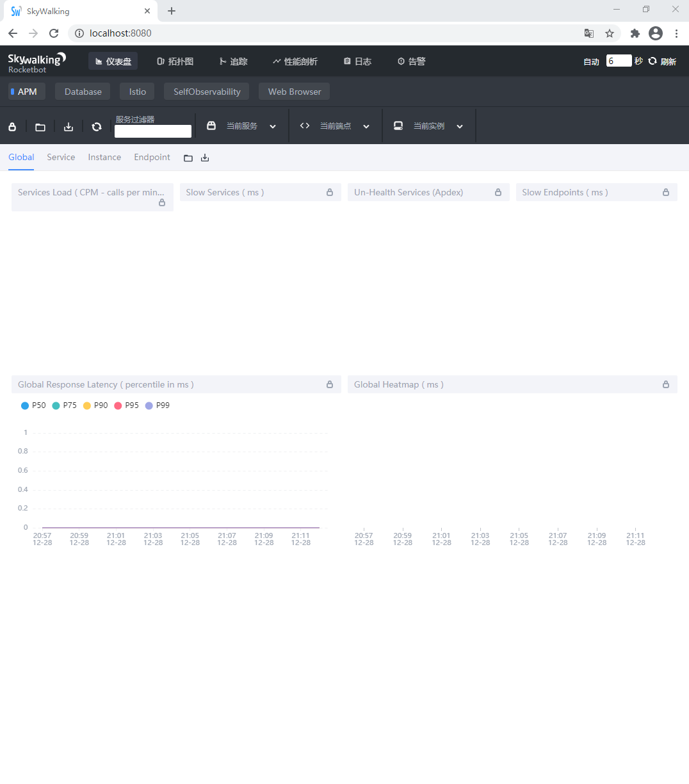
Task: Switch to the Global tab
Action: (21, 157)
